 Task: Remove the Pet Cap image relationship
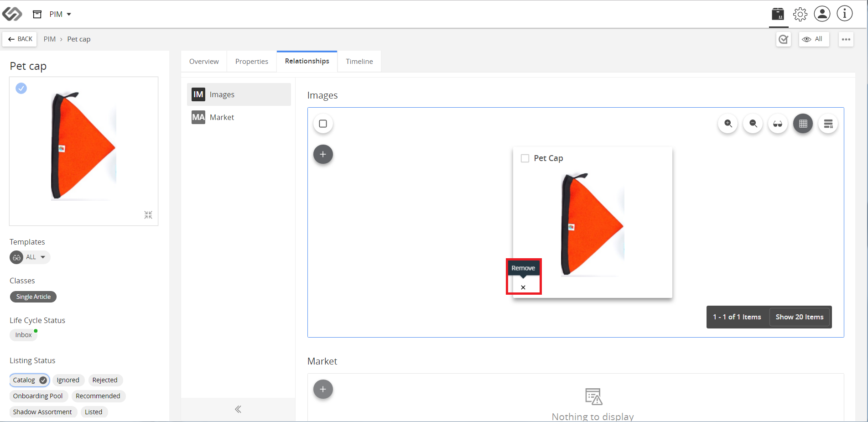(x=523, y=287)
